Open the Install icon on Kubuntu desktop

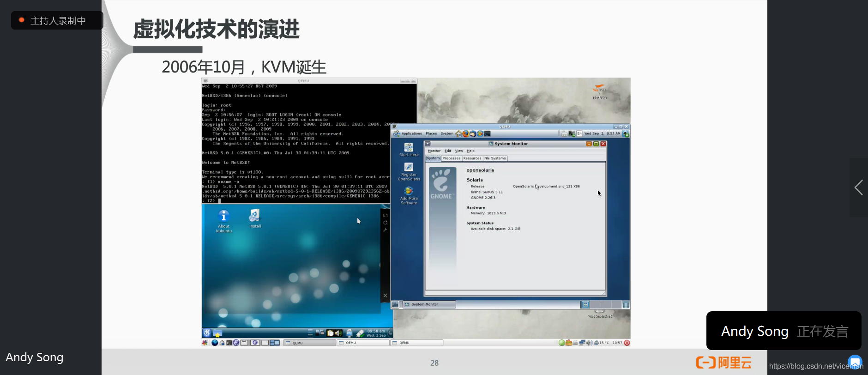pyautogui.click(x=255, y=218)
